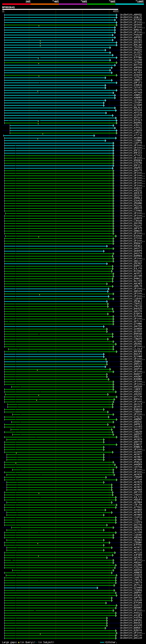Screen dimensions: 146x644
Task: Select the query name BP093641
Action: click(8, 8)
